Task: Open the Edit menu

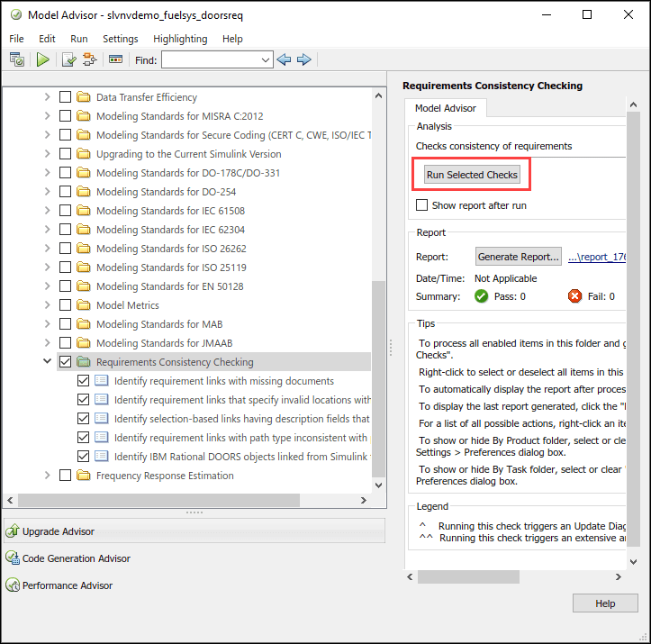Action: coord(47,39)
